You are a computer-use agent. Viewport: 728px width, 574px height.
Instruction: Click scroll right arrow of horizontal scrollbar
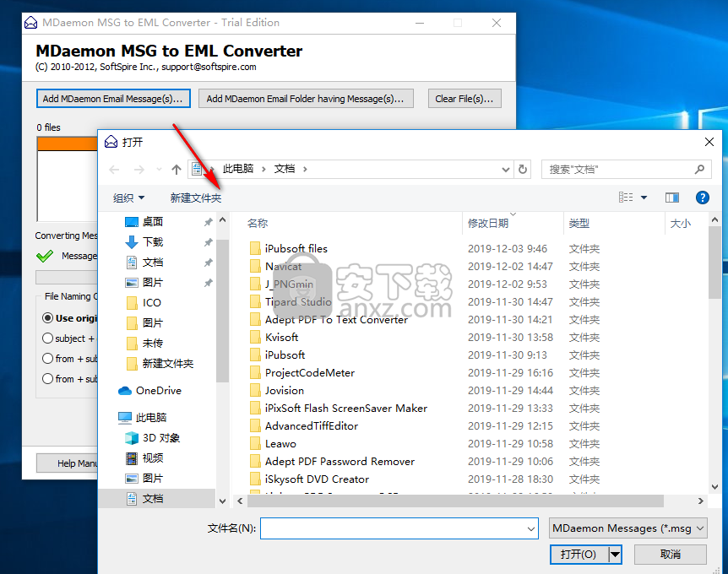(x=700, y=501)
